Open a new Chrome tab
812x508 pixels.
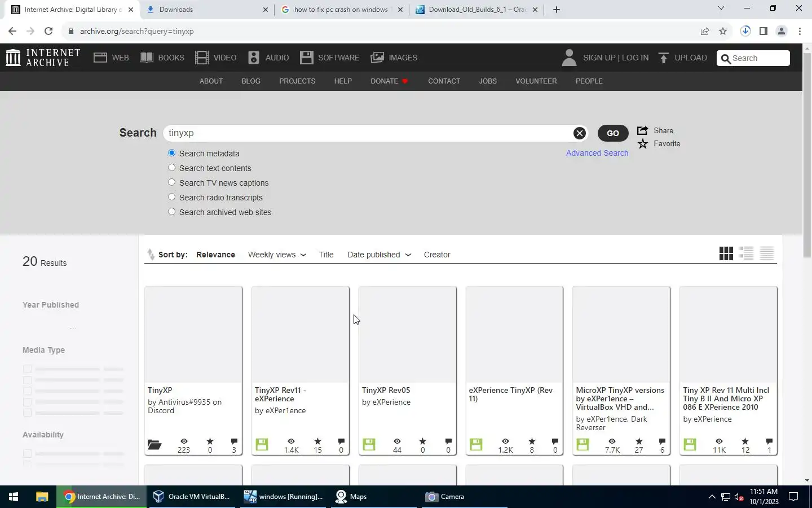tap(557, 10)
